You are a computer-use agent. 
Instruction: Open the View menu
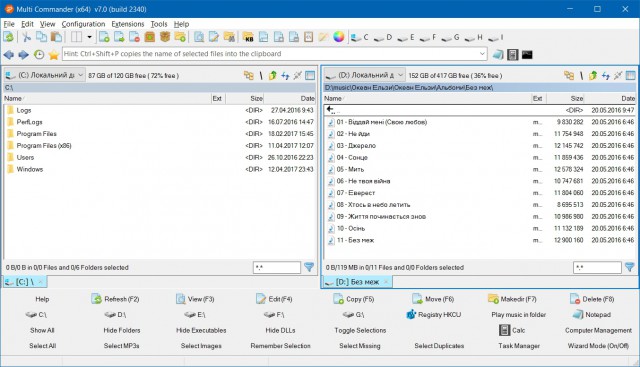(x=47, y=24)
